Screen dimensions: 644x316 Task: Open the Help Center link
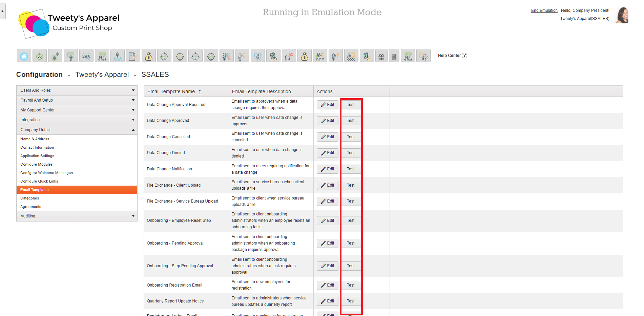[x=449, y=56]
